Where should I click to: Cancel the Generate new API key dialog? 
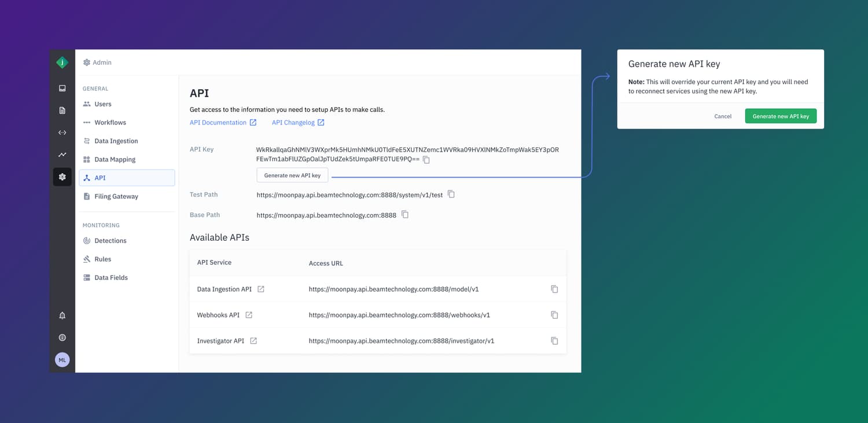tap(723, 116)
